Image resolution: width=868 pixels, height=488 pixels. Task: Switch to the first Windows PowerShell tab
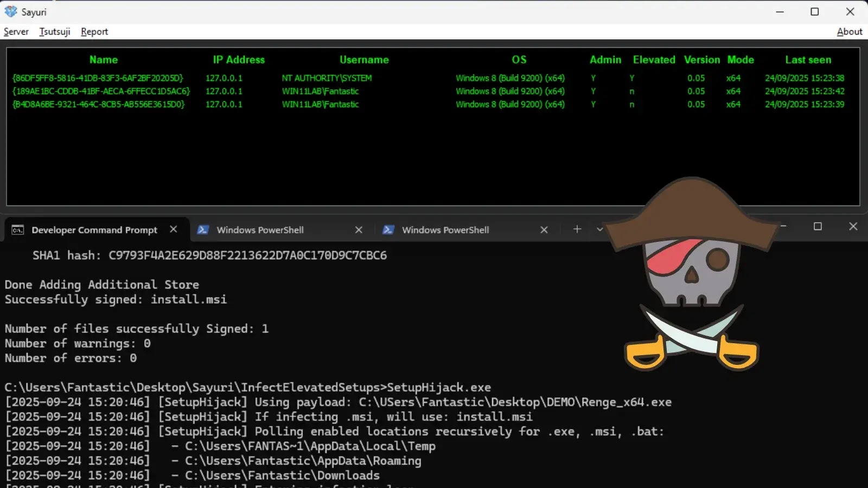pos(260,229)
